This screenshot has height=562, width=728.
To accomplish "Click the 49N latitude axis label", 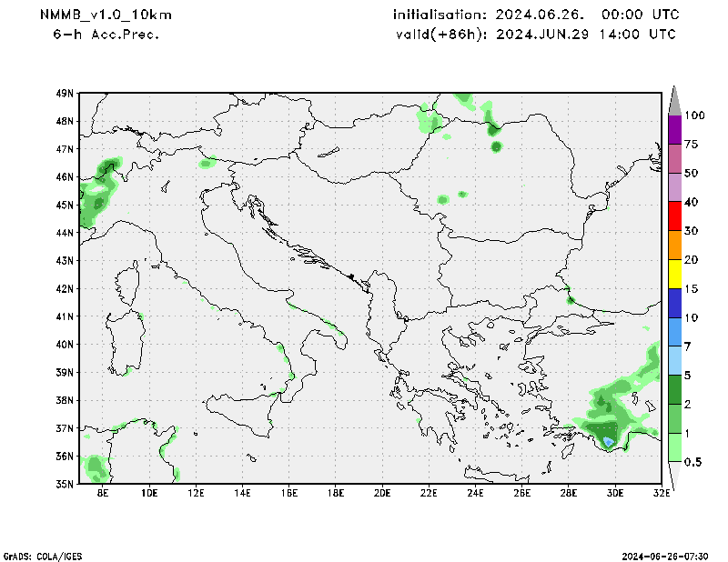I will point(64,93).
